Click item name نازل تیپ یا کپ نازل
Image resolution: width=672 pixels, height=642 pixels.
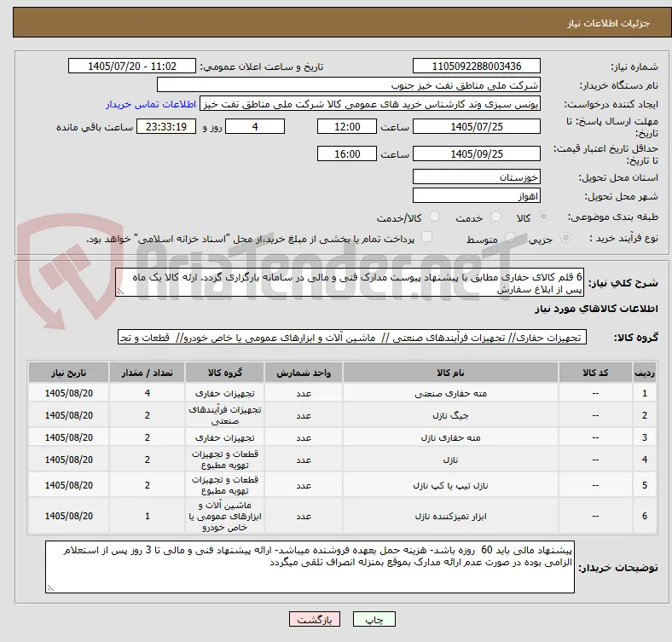[450, 485]
